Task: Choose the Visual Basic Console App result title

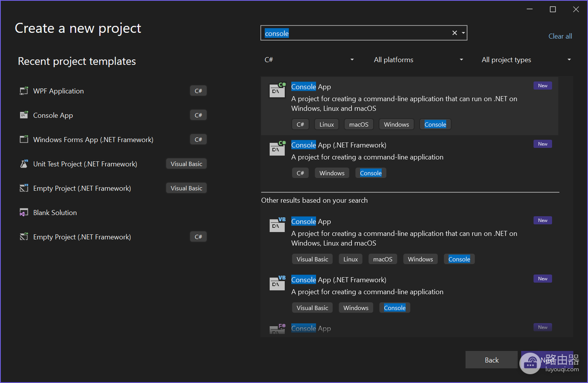Action: click(x=311, y=221)
